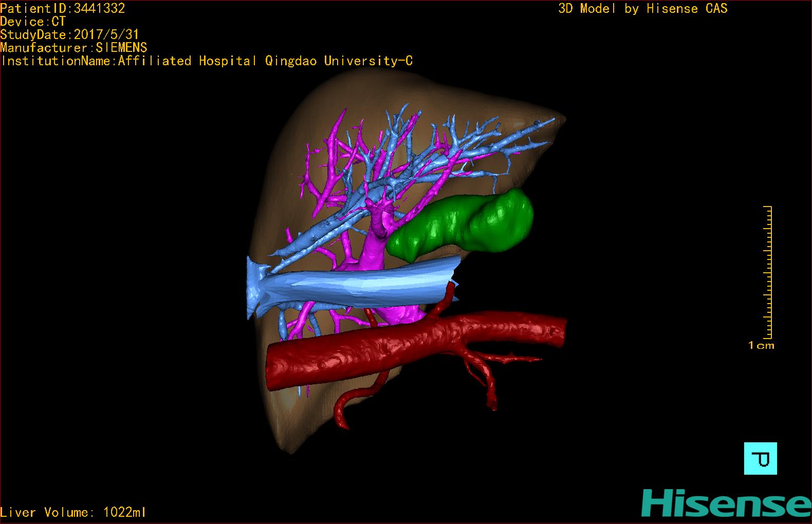Screen dimensions: 812x524
Task: Click the 1cm scale ruler
Action: tap(768, 272)
